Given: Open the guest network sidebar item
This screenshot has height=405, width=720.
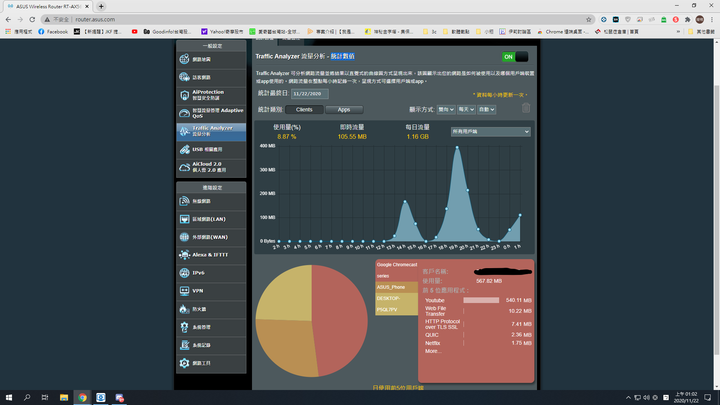Looking at the screenshot, I should click(211, 77).
